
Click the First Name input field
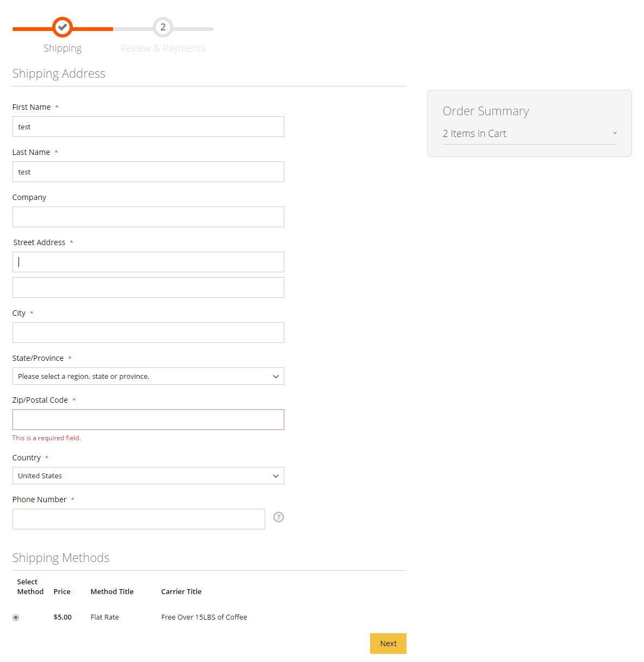[x=148, y=127]
